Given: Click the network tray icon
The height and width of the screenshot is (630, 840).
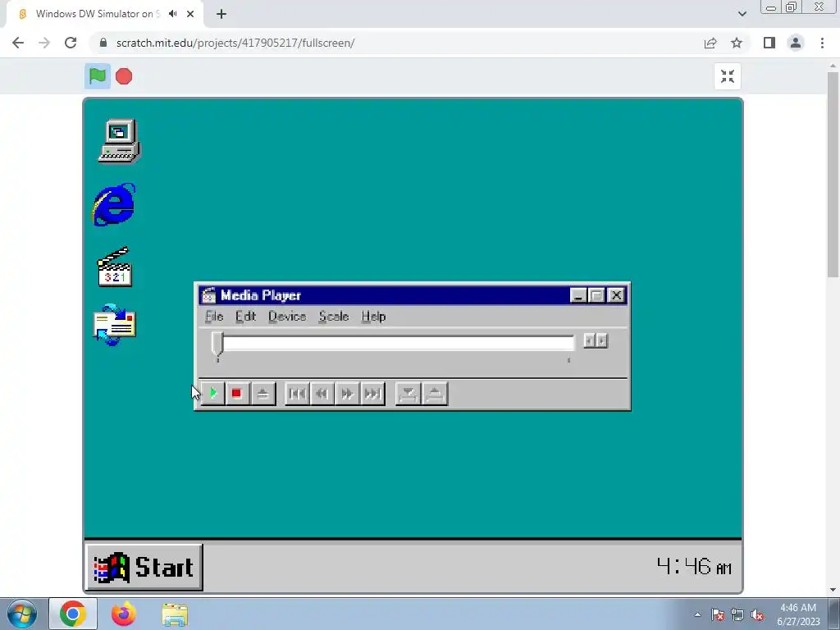Looking at the screenshot, I should point(737,615).
